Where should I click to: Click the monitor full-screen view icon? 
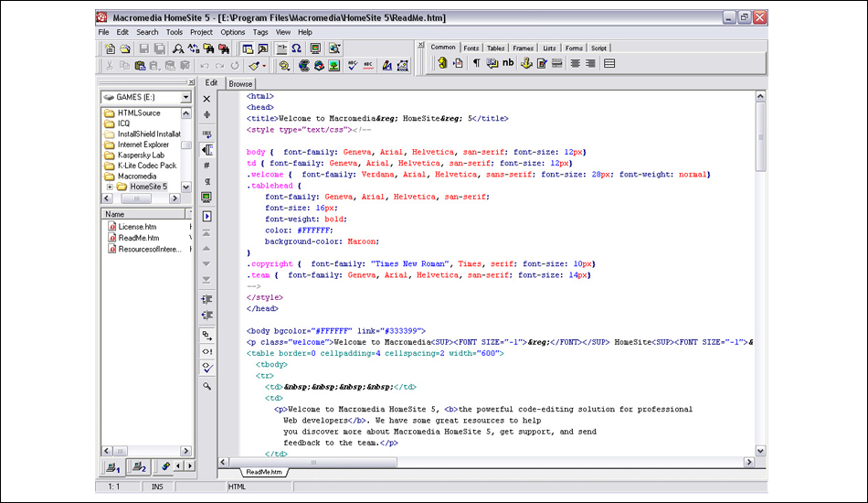point(315,48)
